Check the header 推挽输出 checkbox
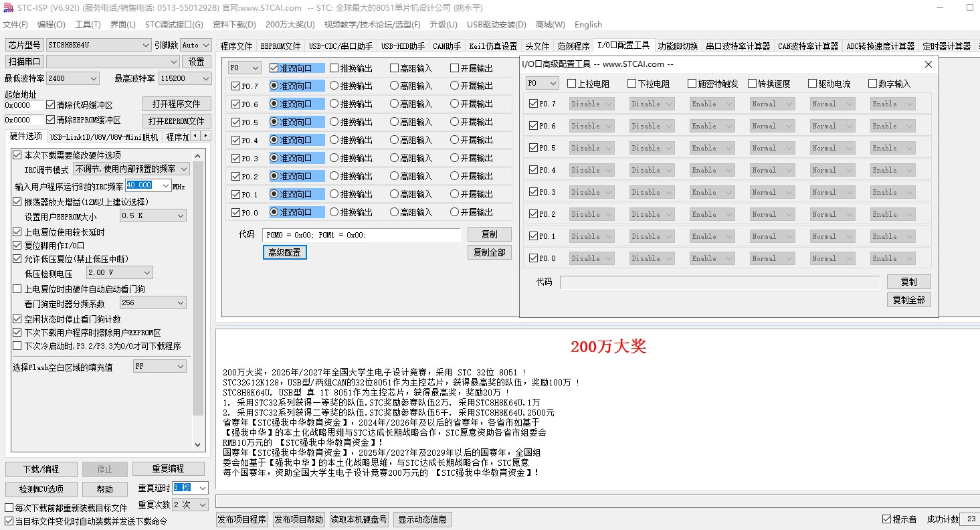This screenshot has height=530, width=980. [333, 68]
